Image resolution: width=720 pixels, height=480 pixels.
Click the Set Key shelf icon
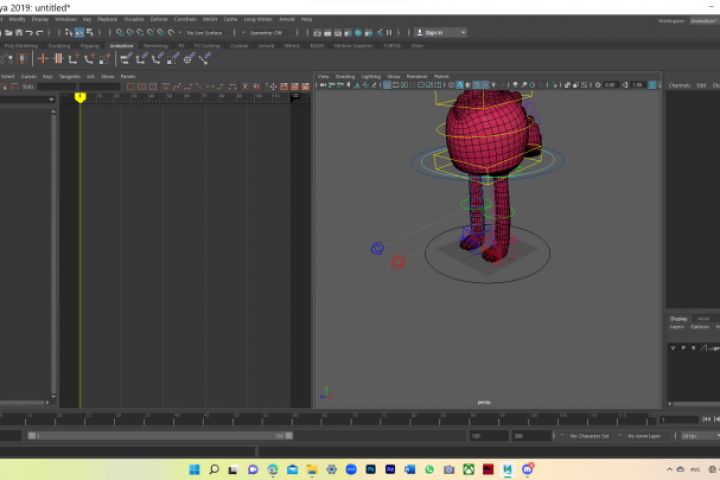point(42,59)
